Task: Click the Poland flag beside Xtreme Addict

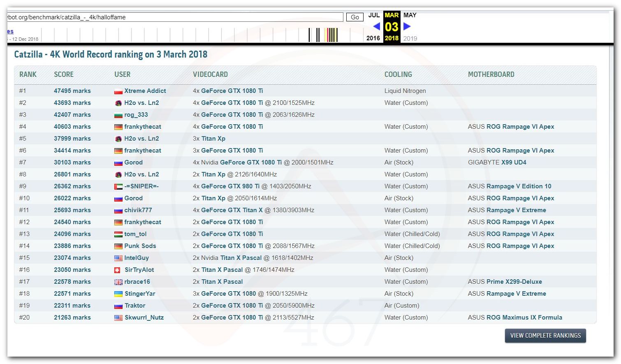Action: (118, 91)
